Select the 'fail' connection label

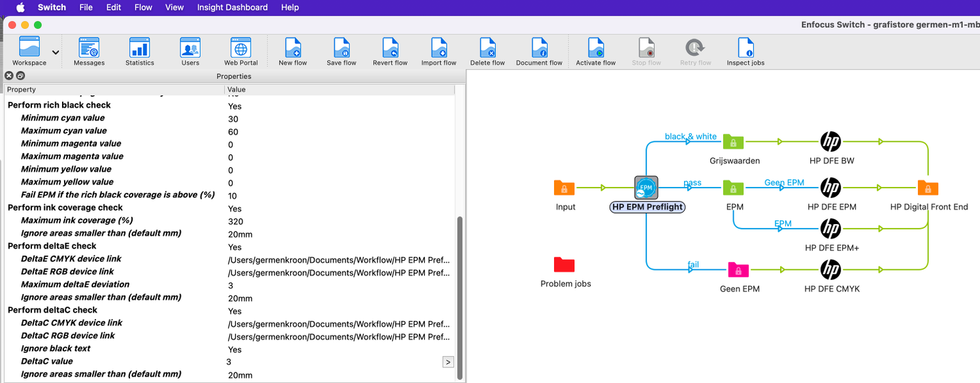(x=693, y=265)
